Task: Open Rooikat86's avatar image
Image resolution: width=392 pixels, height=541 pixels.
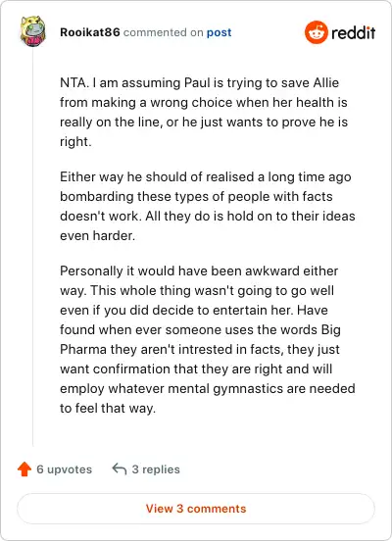Action: tap(32, 31)
